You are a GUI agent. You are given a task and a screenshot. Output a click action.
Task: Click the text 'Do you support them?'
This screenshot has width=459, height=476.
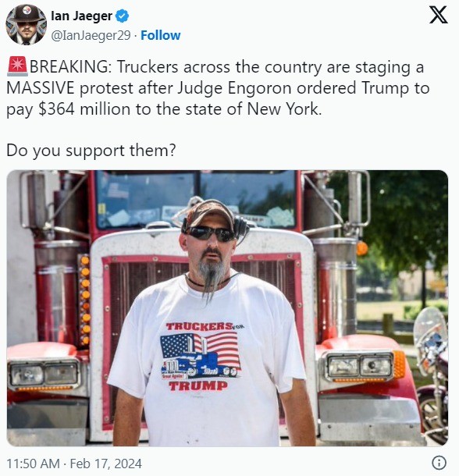(91, 151)
